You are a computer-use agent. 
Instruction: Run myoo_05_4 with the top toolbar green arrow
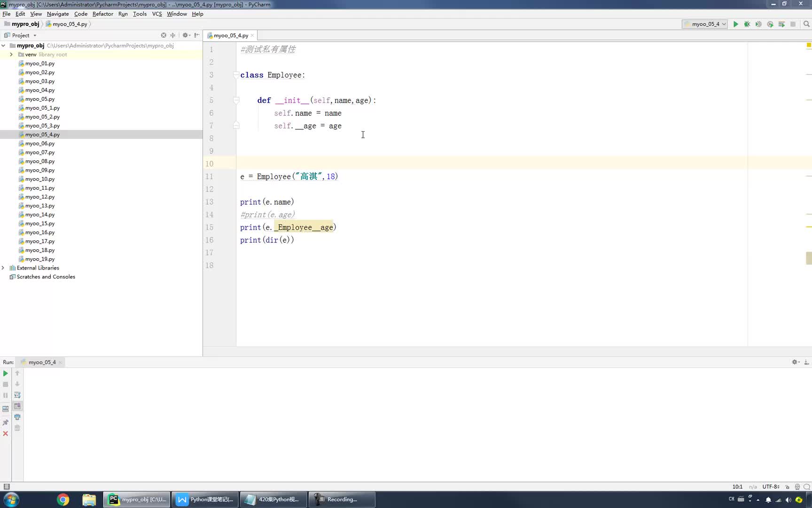click(735, 24)
